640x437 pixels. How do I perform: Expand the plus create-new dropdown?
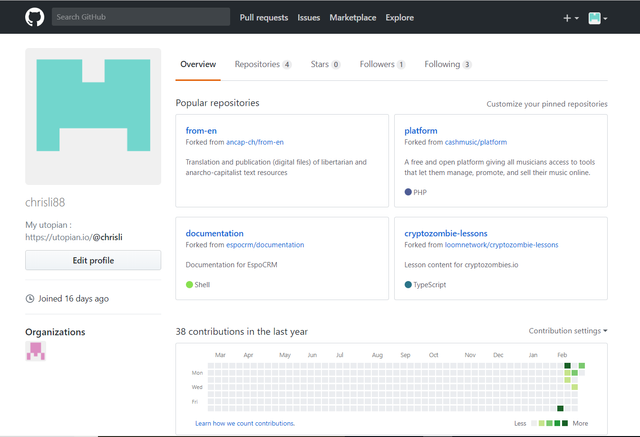[571, 18]
